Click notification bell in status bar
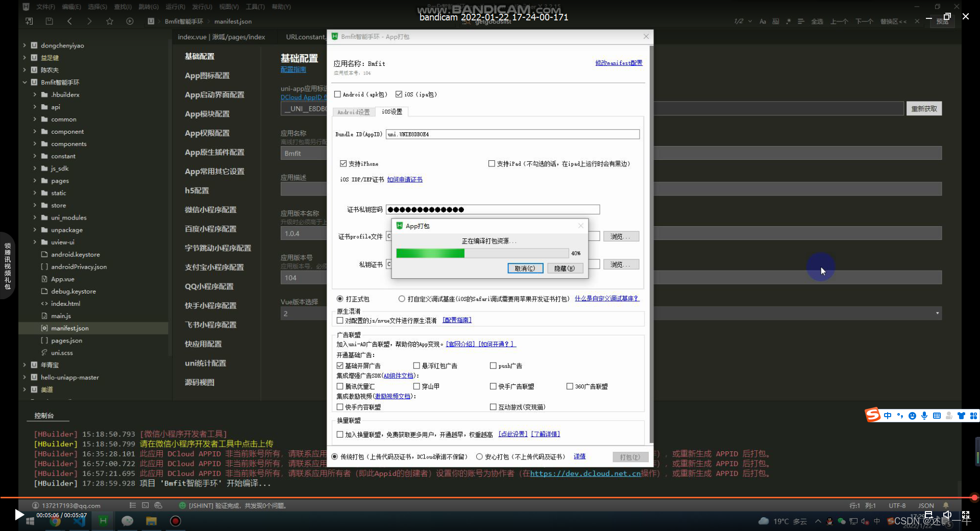This screenshot has height=531, width=980. pyautogui.click(x=946, y=505)
